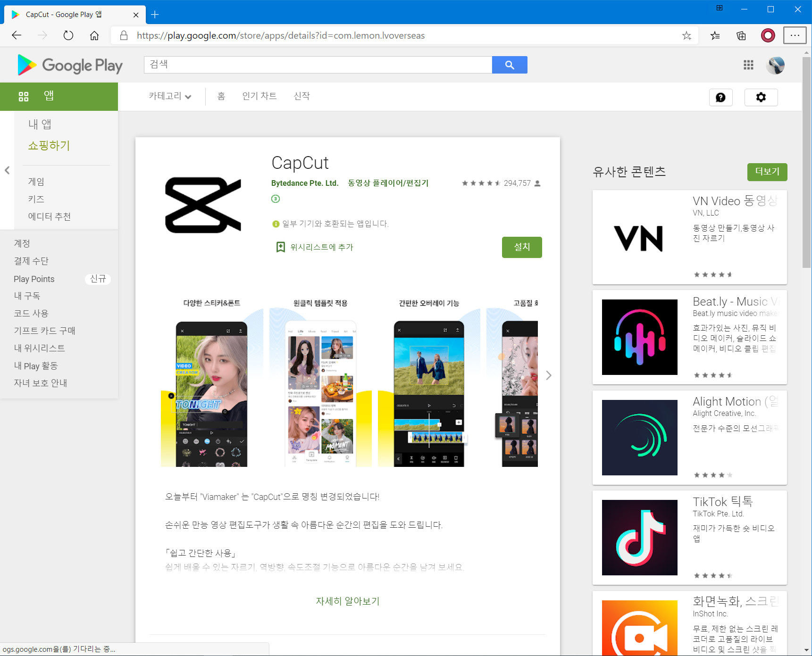Image resolution: width=812 pixels, height=656 pixels.
Task: Close the CapCut browser tab
Action: coord(136,15)
